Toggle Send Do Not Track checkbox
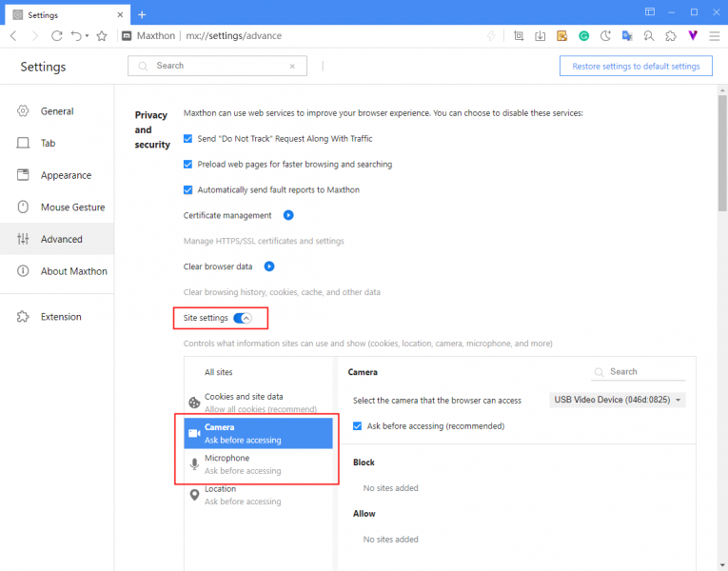 187,139
